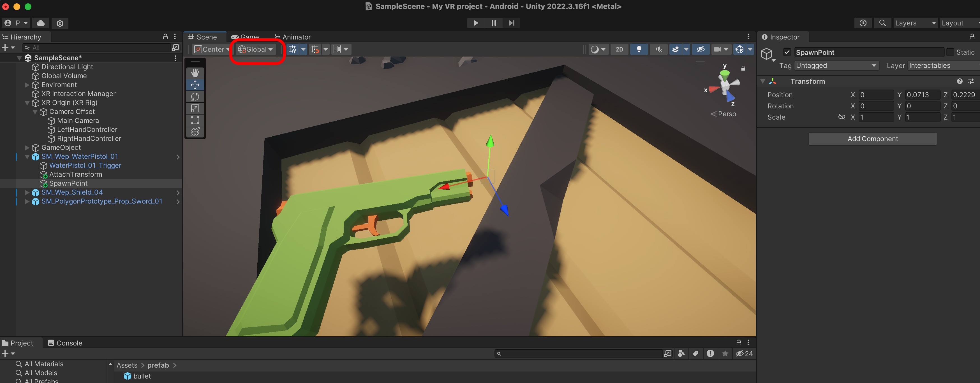Select the Scale tool

click(195, 108)
